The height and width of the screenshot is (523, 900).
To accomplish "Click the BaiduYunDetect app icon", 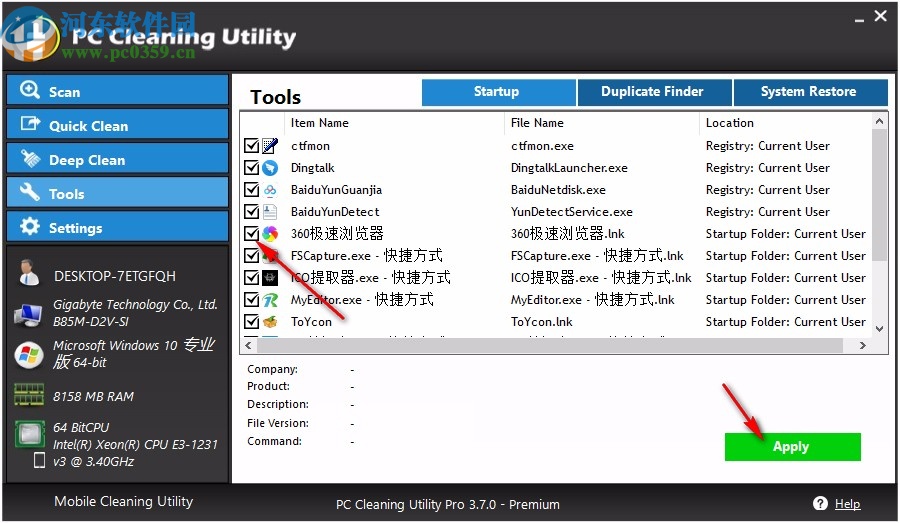I will [x=270, y=212].
